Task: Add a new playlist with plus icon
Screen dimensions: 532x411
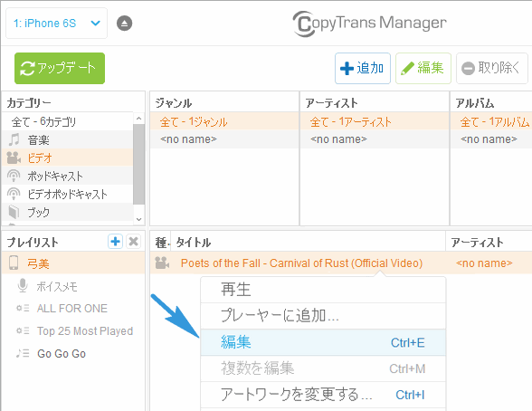Action: (x=116, y=242)
